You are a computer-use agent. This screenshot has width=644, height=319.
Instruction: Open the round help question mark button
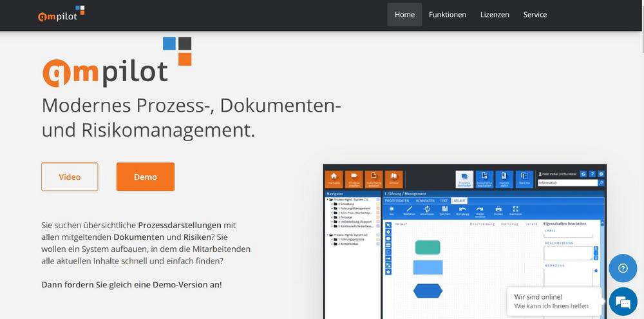pyautogui.click(x=622, y=269)
